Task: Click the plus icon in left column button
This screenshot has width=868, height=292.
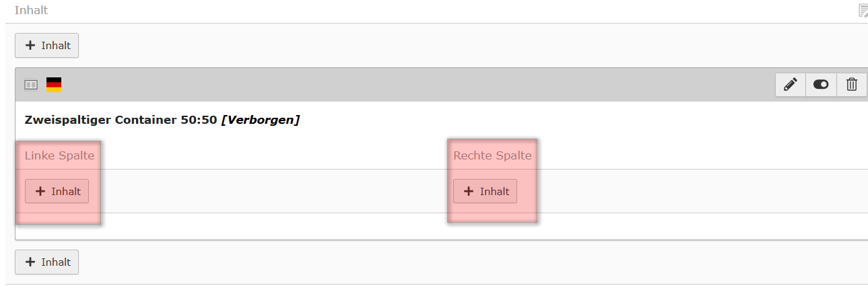Action: (40, 191)
